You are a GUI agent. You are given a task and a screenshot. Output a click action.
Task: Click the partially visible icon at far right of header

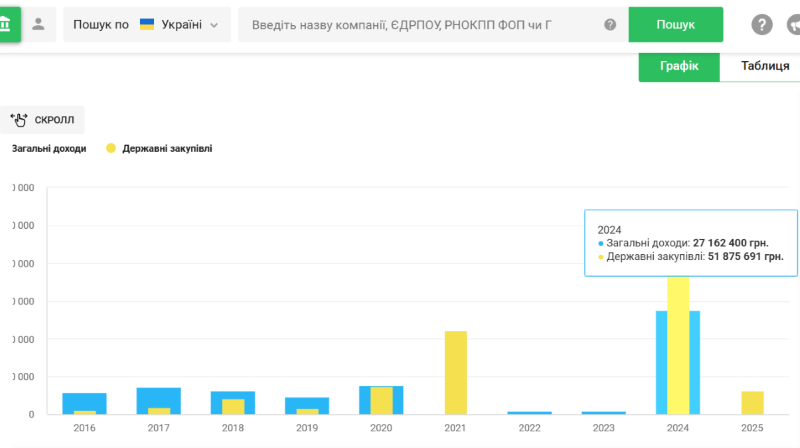click(x=793, y=24)
